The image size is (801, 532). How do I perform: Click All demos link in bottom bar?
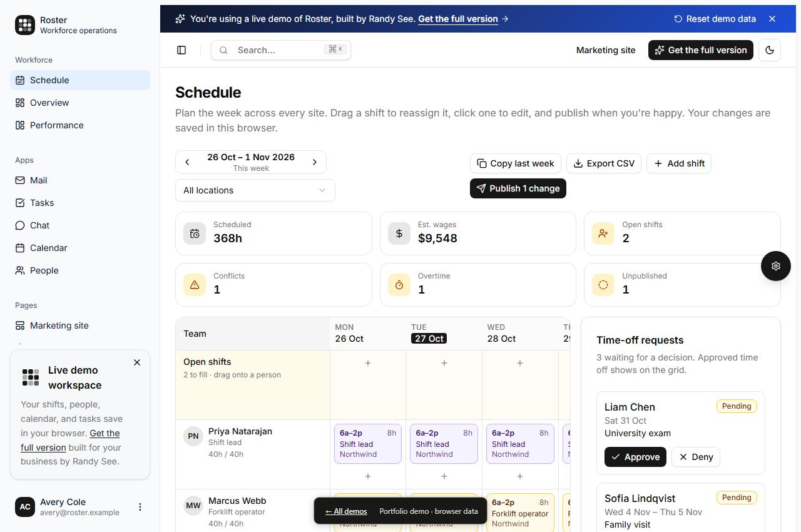[x=346, y=511]
